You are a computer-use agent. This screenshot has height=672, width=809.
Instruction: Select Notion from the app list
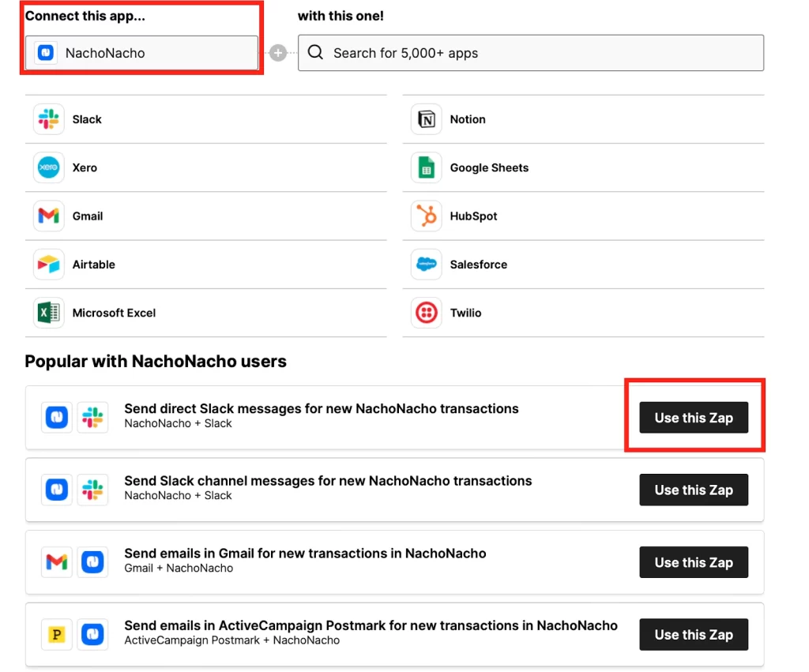[x=584, y=119]
